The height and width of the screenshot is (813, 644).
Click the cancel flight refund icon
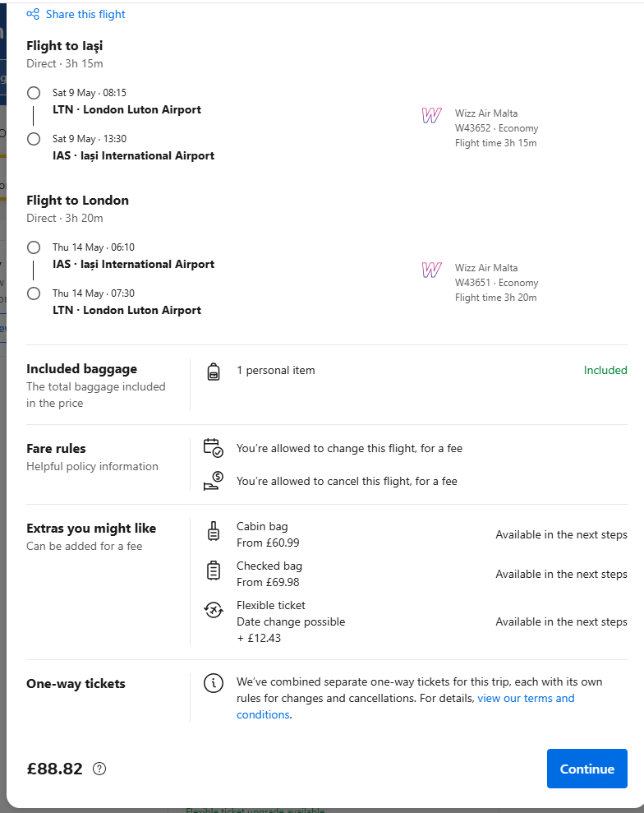(213, 481)
